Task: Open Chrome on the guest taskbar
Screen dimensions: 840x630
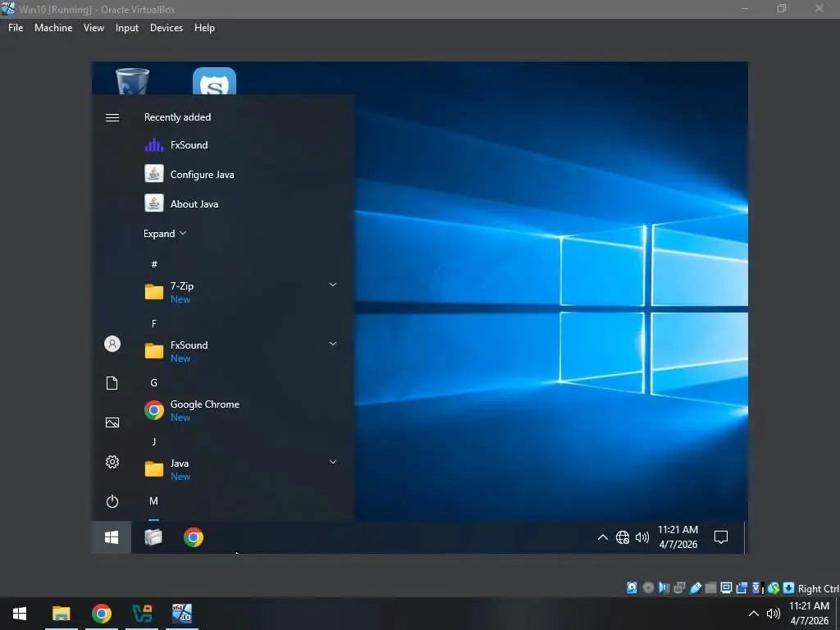Action: click(x=194, y=536)
